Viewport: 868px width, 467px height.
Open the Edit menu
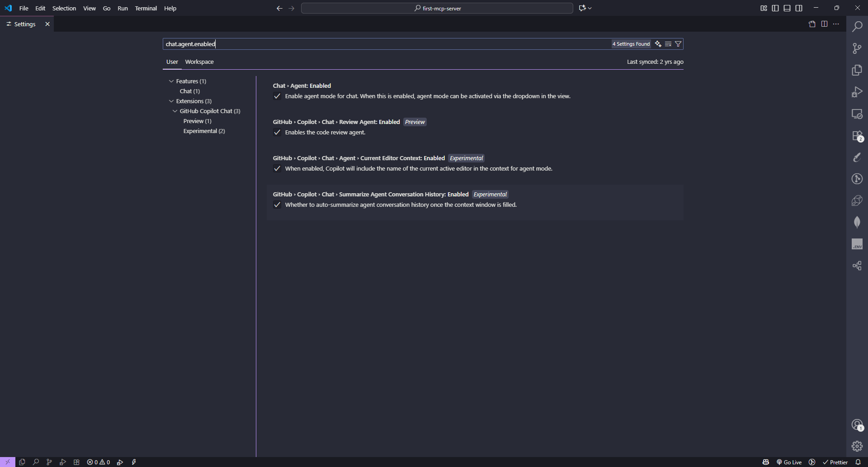click(x=40, y=8)
